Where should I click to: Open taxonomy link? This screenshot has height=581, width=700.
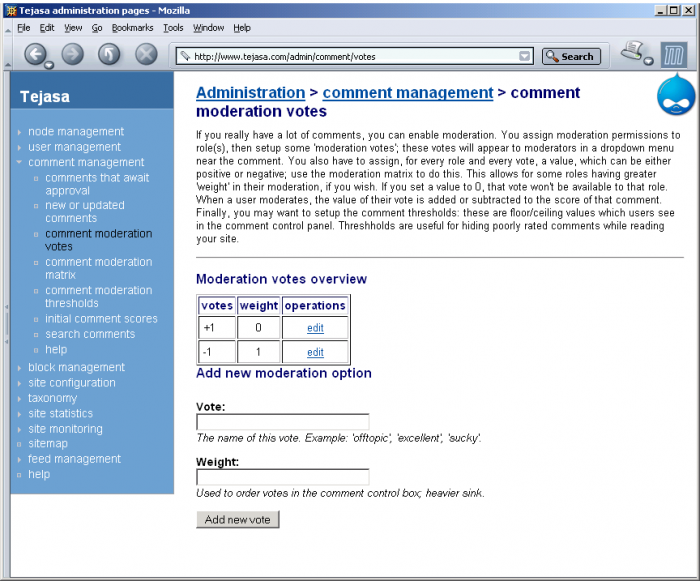click(52, 398)
